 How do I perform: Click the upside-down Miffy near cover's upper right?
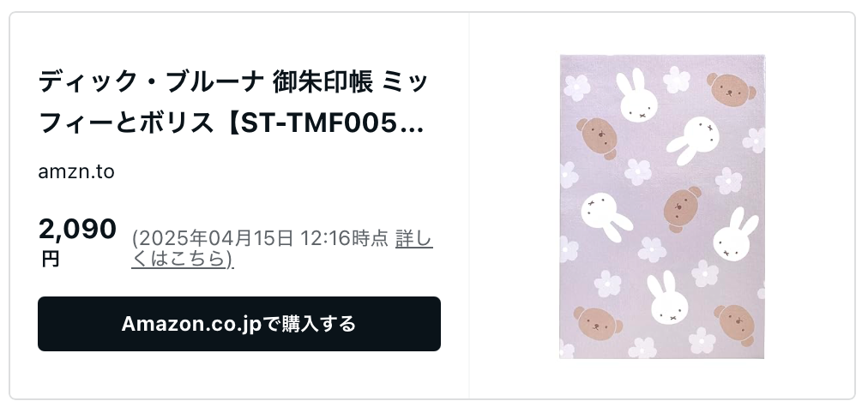pyautogui.click(x=694, y=141)
